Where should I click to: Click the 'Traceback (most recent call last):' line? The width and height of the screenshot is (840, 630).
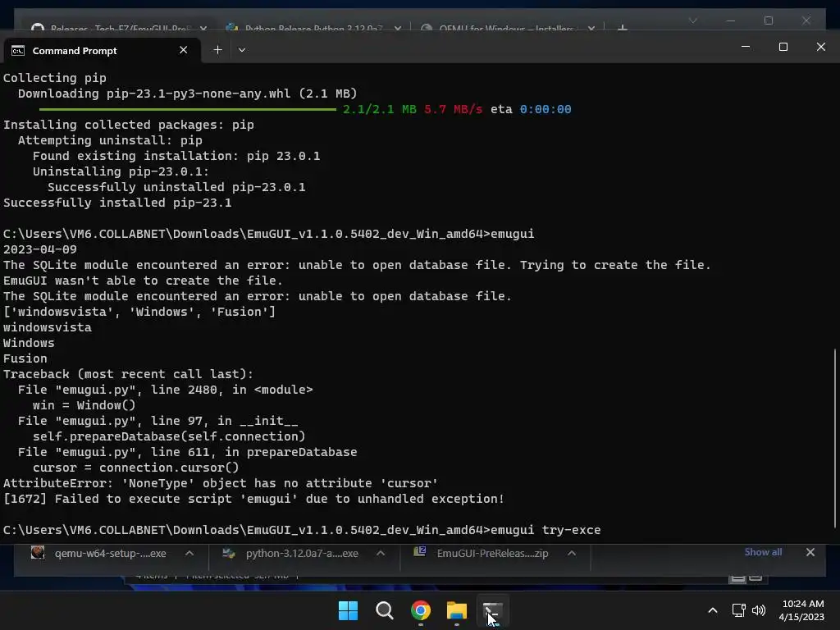click(128, 374)
